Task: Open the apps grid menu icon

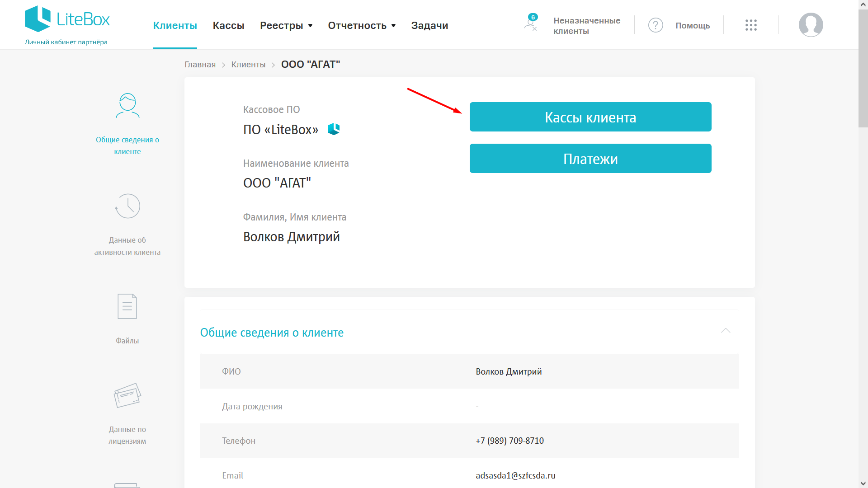Action: tap(751, 25)
